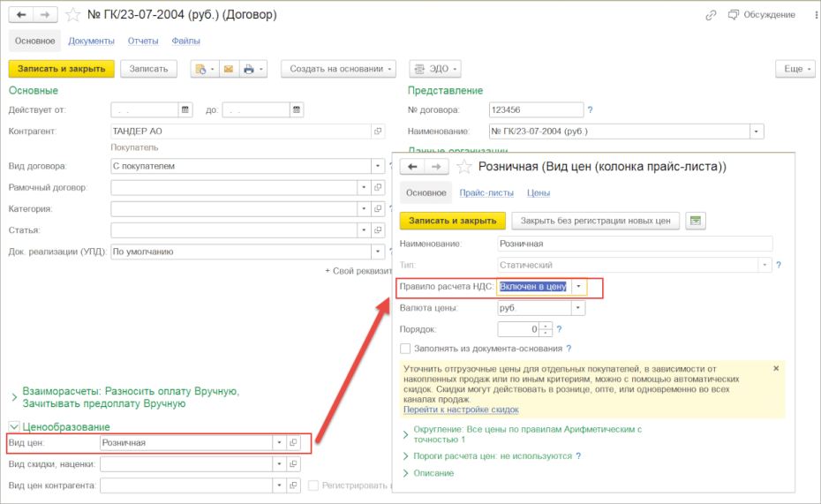821x504 pixels.
Task: Favorite the Розничная price type star
Action: point(463,167)
